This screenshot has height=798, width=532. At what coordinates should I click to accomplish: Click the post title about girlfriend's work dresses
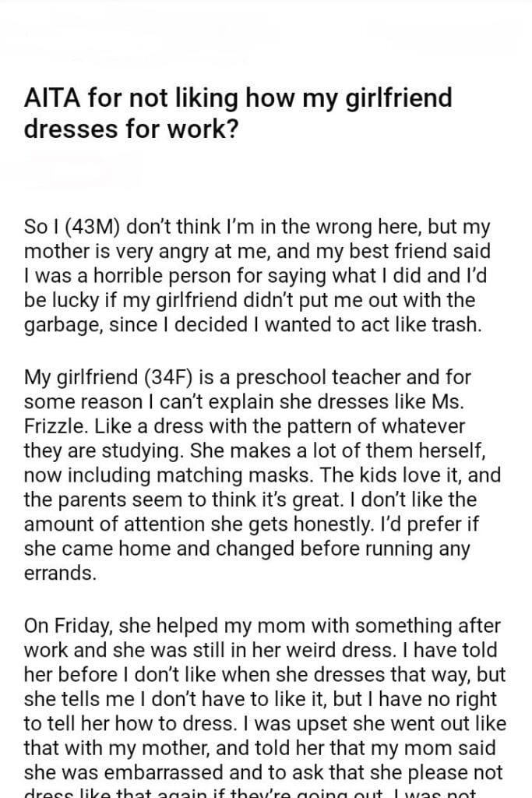coord(238,113)
